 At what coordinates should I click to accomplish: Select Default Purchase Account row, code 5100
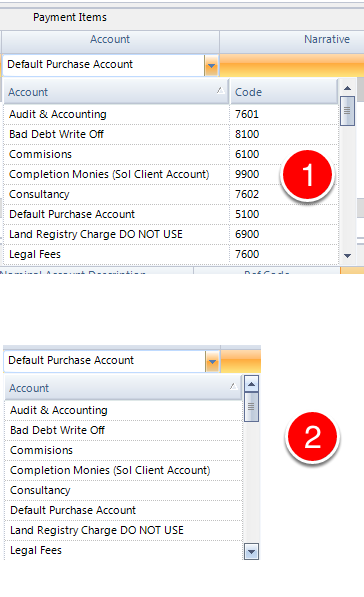click(x=171, y=214)
